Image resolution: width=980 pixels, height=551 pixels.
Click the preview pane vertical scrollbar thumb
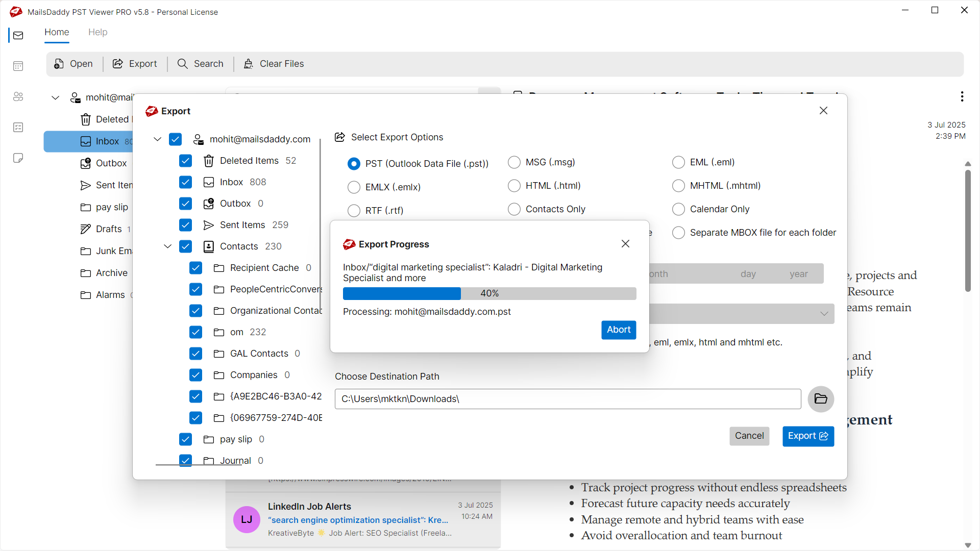(968, 231)
